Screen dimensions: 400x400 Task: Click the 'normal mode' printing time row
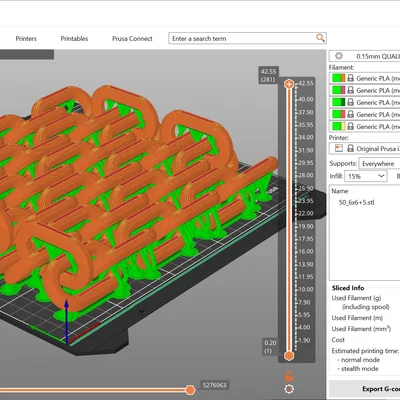tap(360, 360)
